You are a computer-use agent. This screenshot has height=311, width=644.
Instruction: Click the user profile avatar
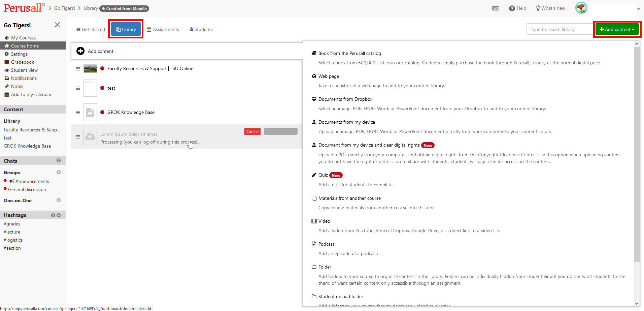click(x=581, y=8)
